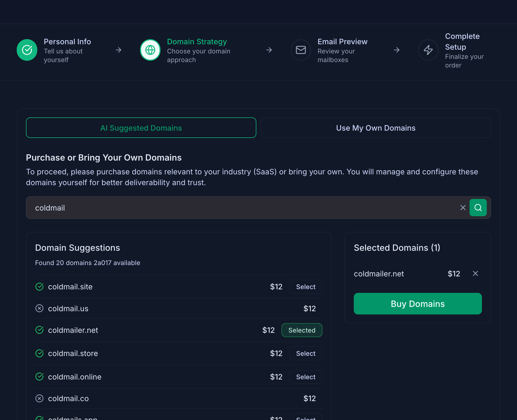The width and height of the screenshot is (517, 420).
Task: Click the Selected Domains (1) heading
Action: (x=397, y=248)
